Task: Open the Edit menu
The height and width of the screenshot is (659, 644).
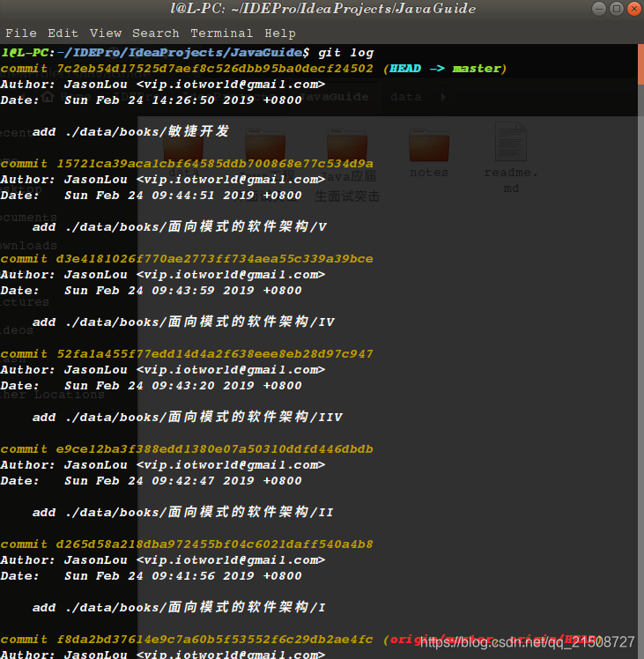Action: (63, 33)
